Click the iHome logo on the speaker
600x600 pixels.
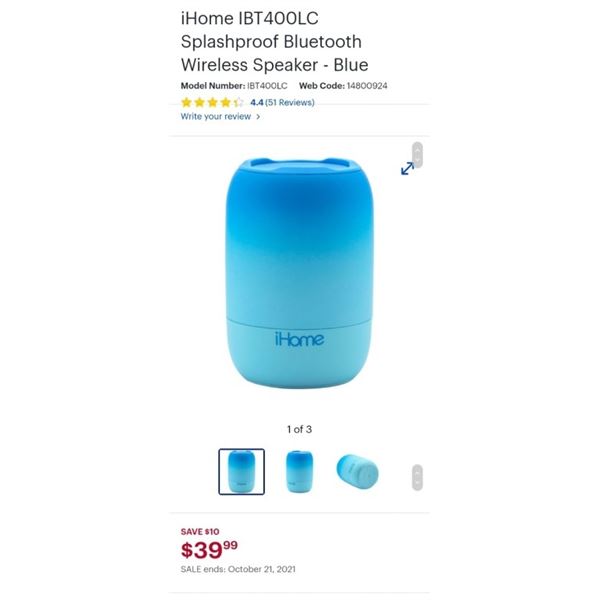point(300,339)
